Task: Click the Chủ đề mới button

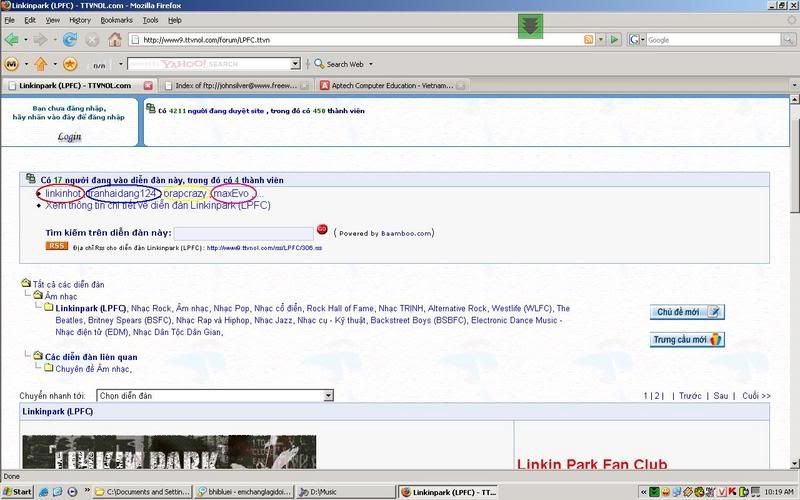Action: point(687,312)
